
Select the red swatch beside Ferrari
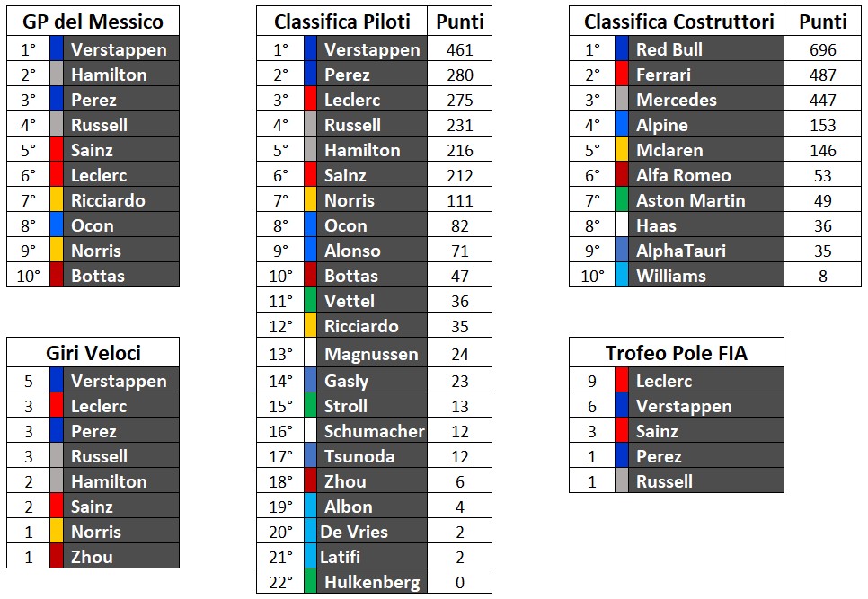click(x=621, y=75)
